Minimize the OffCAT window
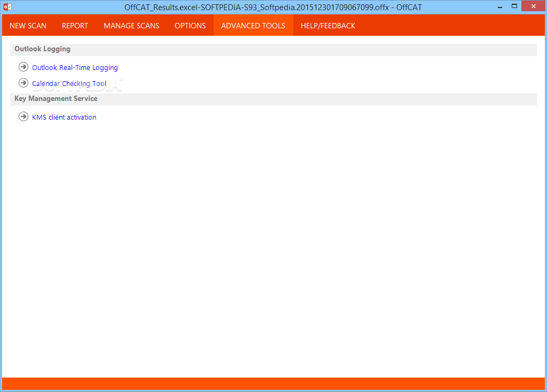This screenshot has width=547, height=392. pos(500,6)
